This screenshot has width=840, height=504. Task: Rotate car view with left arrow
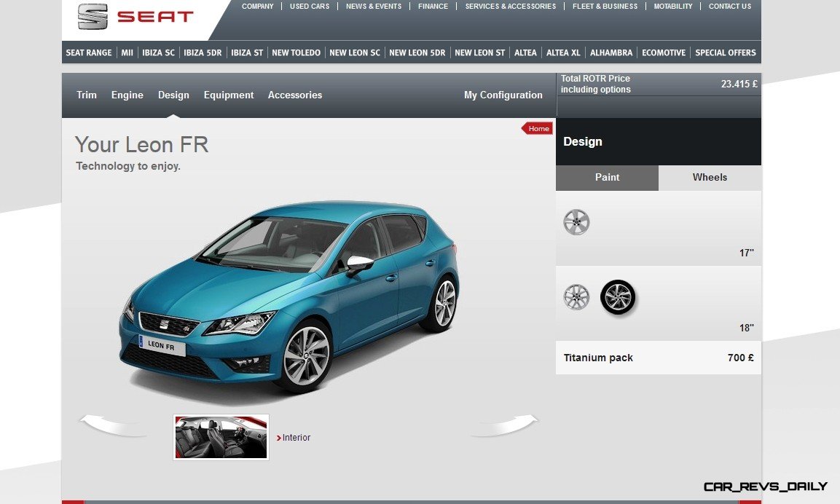112,425
